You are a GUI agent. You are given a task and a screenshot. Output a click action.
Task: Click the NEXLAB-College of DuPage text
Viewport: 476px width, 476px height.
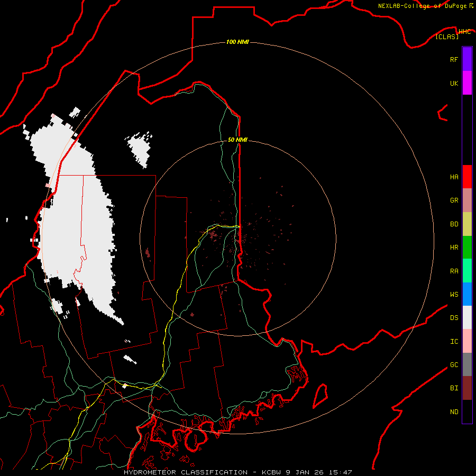click(x=423, y=6)
